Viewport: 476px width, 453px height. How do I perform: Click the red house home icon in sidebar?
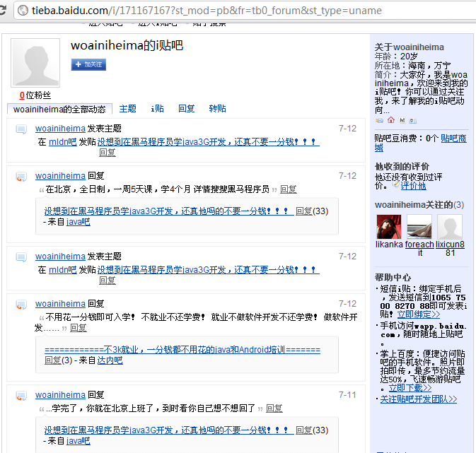coord(391,120)
